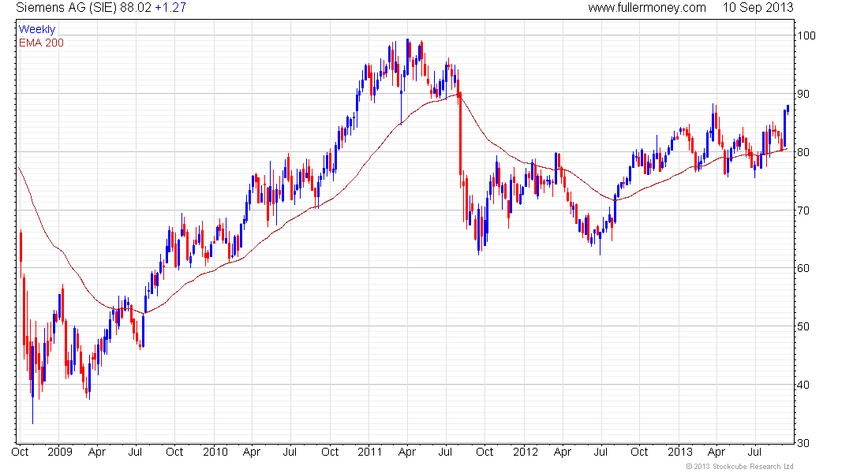
Task: Open the www.fullermoney.com link text
Action: 647,8
